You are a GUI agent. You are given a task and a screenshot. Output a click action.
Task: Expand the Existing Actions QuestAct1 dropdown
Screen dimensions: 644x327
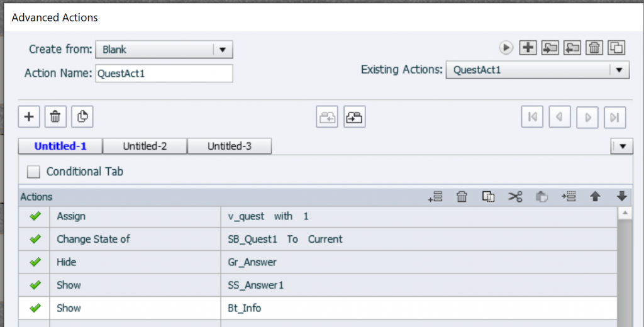[x=619, y=70]
